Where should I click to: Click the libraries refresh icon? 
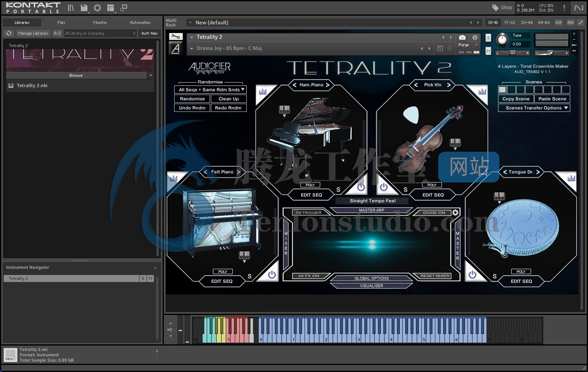[9, 33]
